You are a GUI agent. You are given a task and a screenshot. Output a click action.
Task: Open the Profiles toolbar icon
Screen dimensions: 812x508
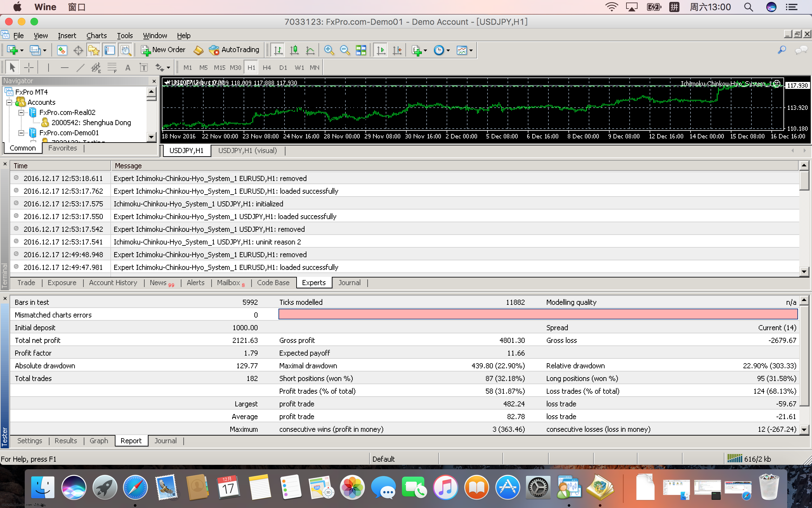click(x=35, y=50)
